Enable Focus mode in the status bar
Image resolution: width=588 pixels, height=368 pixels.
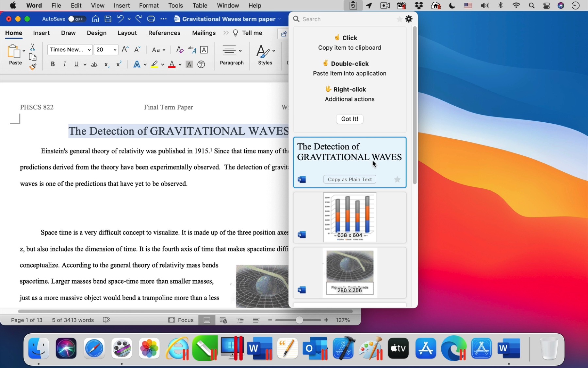181,320
